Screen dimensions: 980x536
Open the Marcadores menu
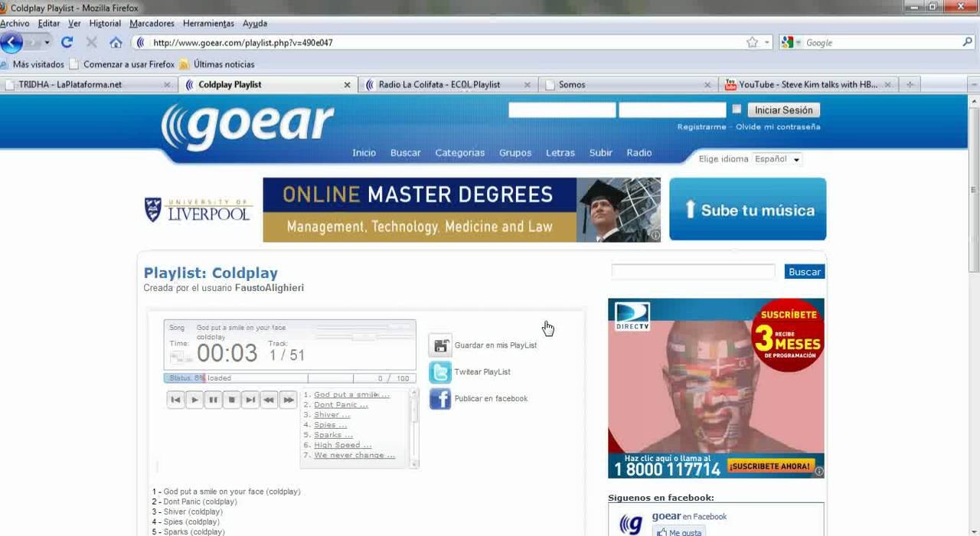tap(152, 24)
